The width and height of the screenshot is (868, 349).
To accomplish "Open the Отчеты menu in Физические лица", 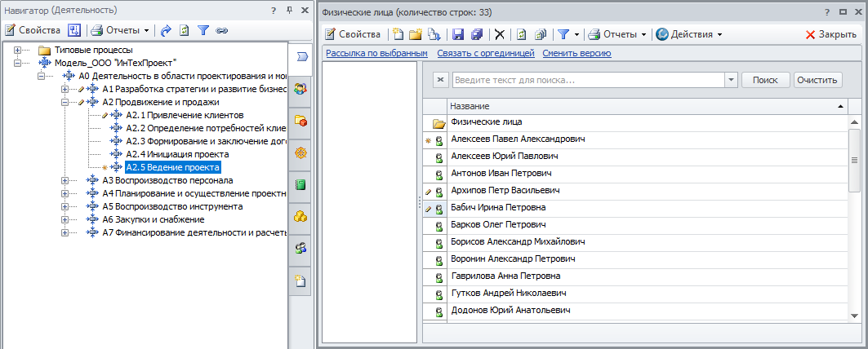I will 617,34.
